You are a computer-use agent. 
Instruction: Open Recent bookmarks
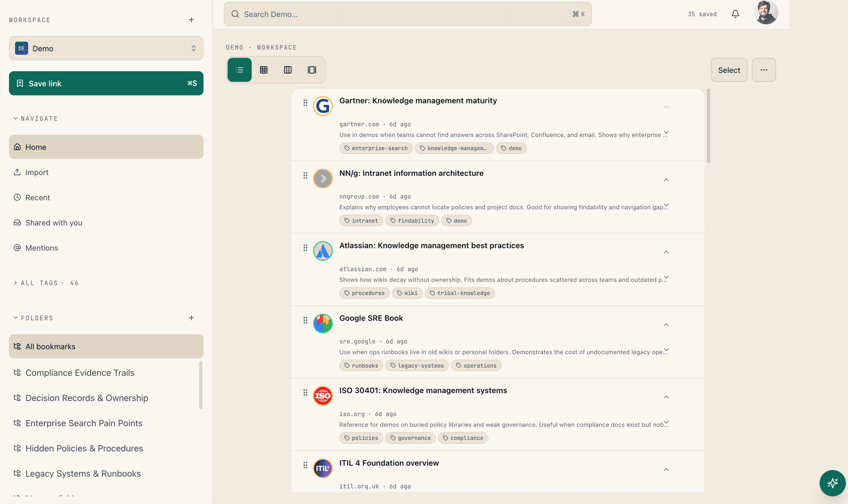point(106,197)
